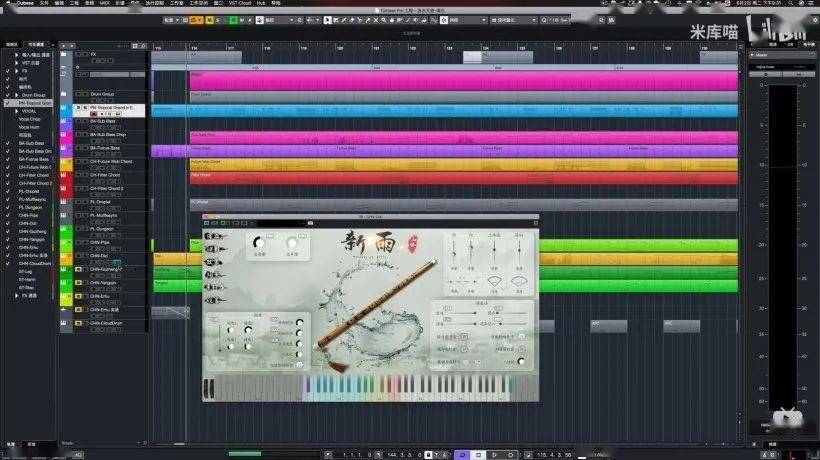Click the add track plus button
820x460 pixels.
pos(64,45)
